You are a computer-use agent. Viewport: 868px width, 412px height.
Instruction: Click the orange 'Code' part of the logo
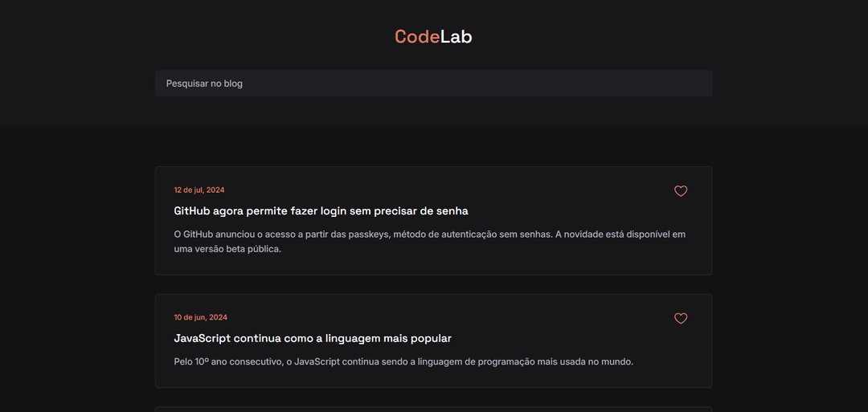[x=417, y=37]
